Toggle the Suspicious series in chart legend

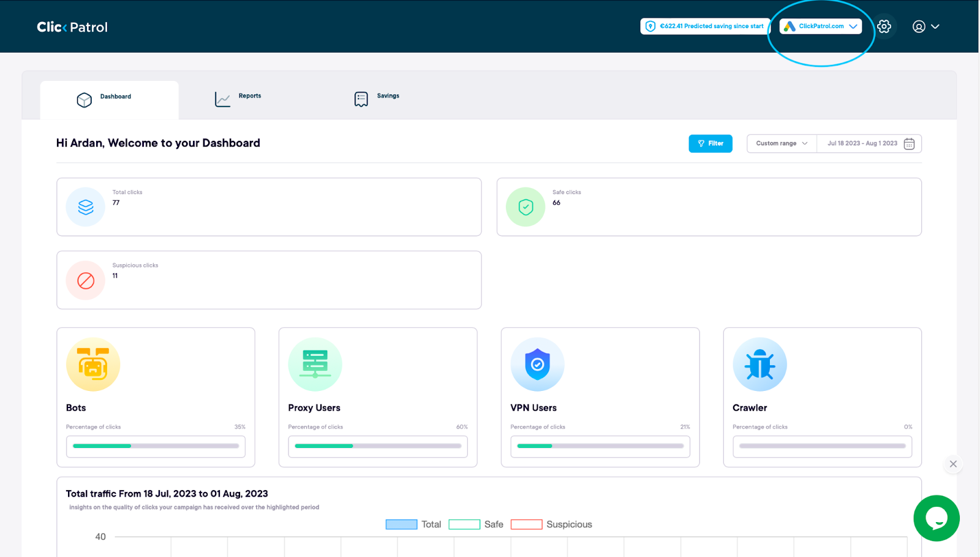pos(551,525)
